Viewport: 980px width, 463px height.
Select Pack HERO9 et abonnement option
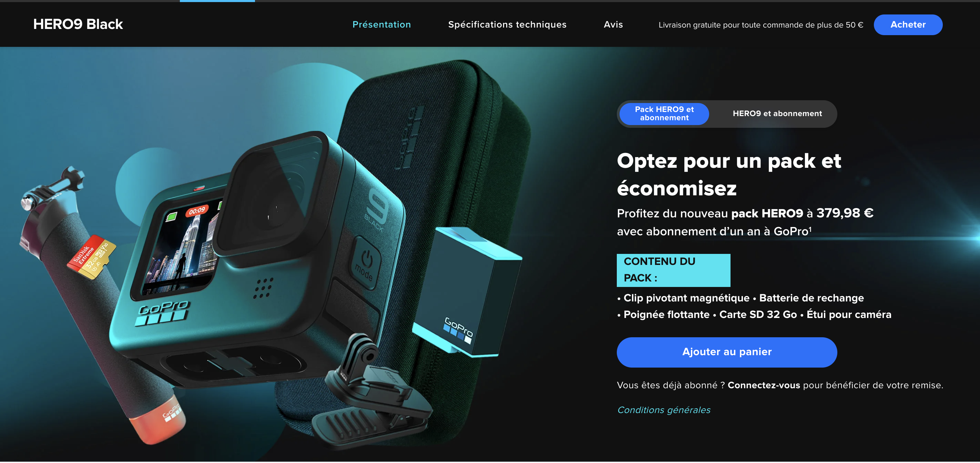click(664, 114)
